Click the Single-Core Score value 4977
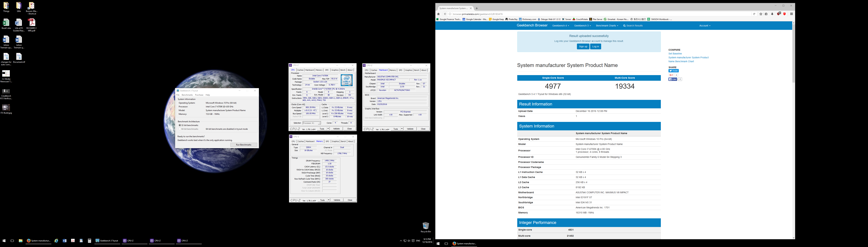868x247 pixels. [553, 86]
